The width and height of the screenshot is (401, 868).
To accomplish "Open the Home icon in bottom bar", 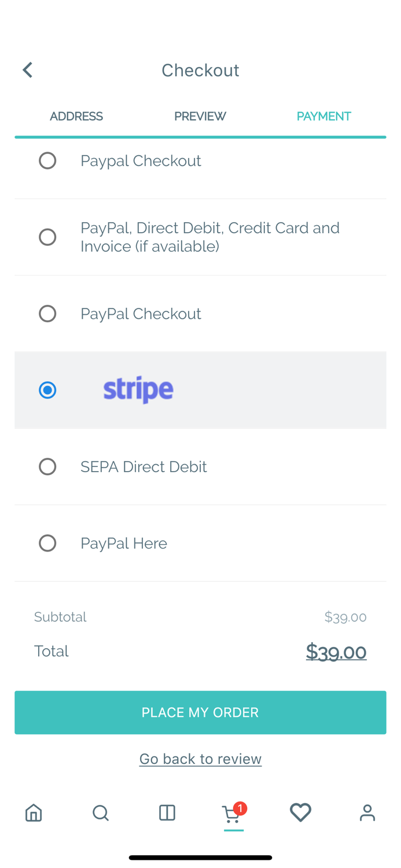I will point(34,812).
